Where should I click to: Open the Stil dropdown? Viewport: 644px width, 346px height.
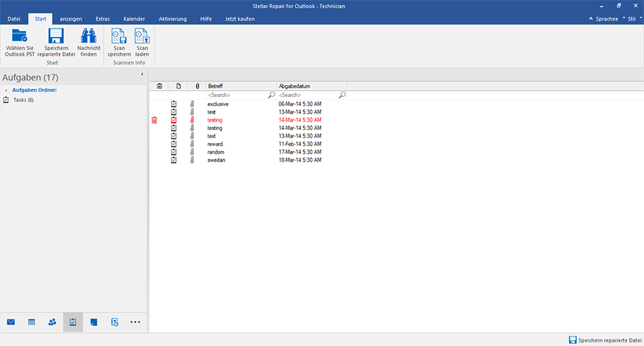click(x=631, y=19)
